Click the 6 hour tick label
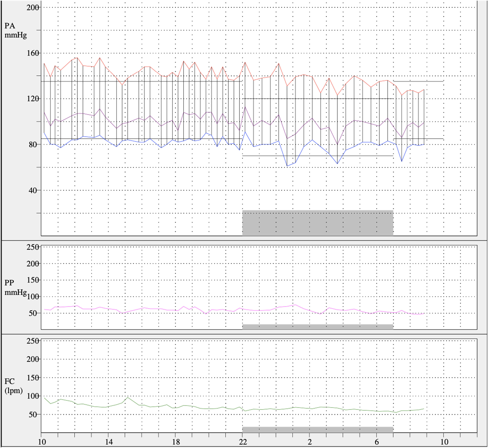 [377, 442]
